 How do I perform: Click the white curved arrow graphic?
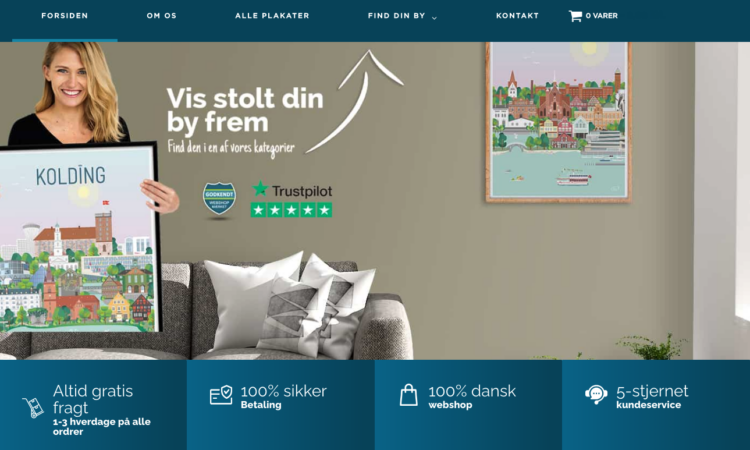coord(355,101)
